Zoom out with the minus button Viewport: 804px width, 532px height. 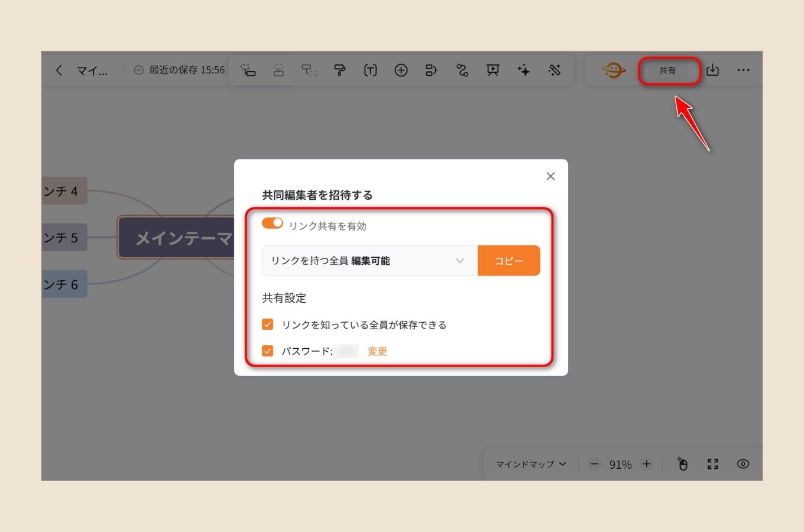pos(595,464)
